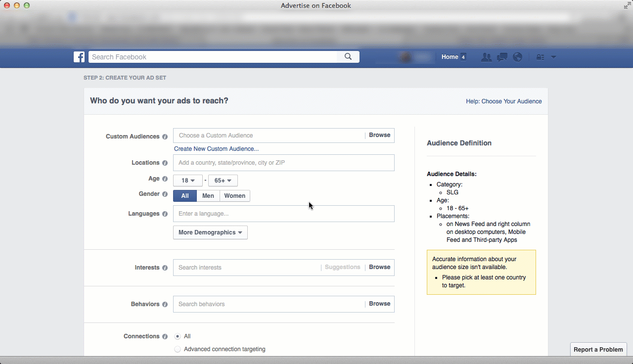Select the Men gender option

click(x=208, y=196)
